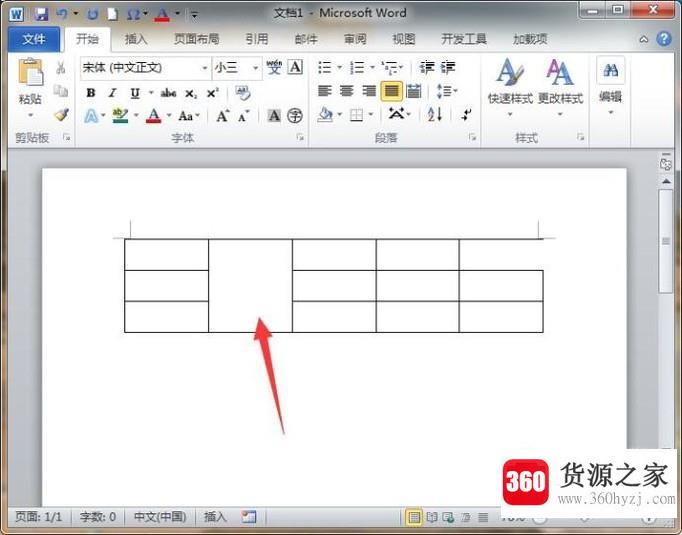The width and height of the screenshot is (682, 535).
Task: Expand the Paste options arrow
Action: [30, 115]
